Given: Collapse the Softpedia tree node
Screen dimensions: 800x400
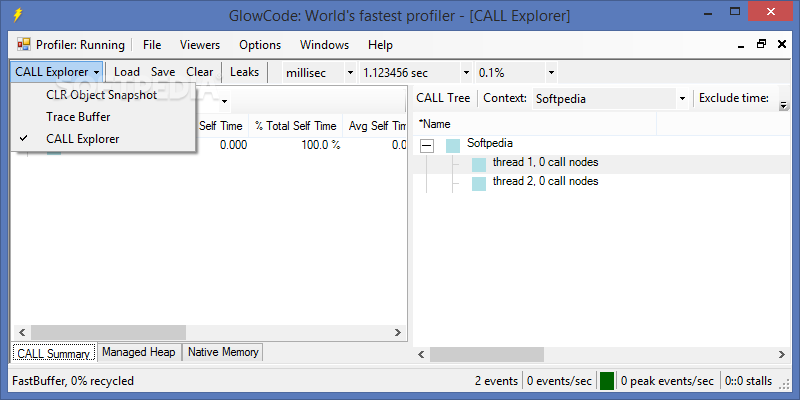Looking at the screenshot, I should tap(427, 146).
